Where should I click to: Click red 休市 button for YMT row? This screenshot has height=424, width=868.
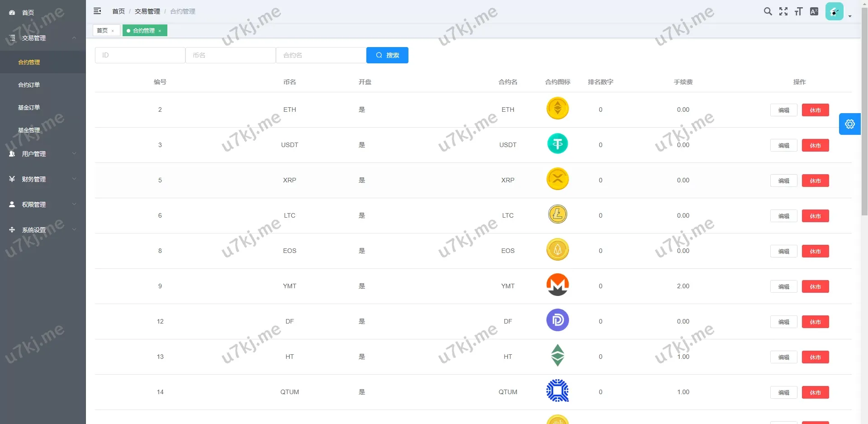tap(815, 286)
